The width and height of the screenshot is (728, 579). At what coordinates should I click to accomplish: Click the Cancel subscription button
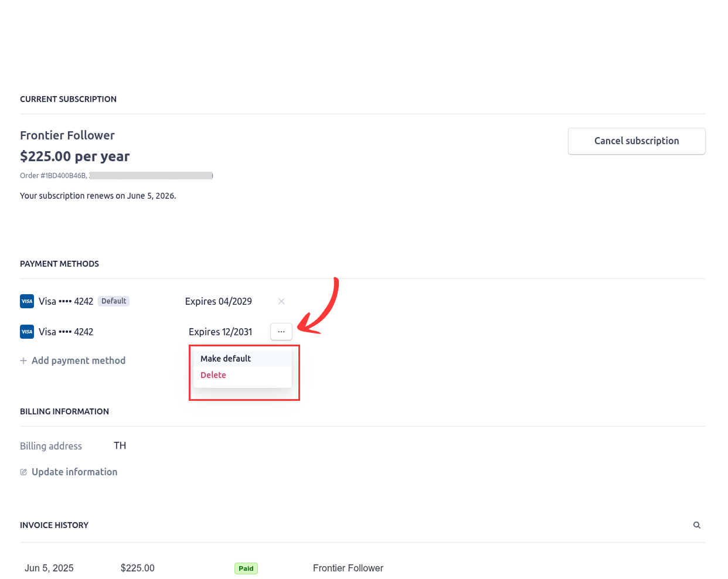coord(636,141)
